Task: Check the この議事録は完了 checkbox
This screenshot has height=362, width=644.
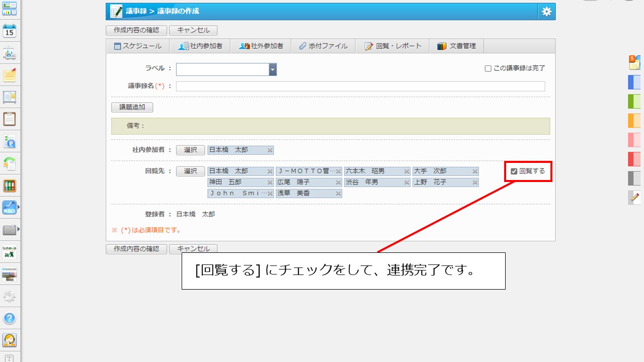Action: (x=488, y=68)
